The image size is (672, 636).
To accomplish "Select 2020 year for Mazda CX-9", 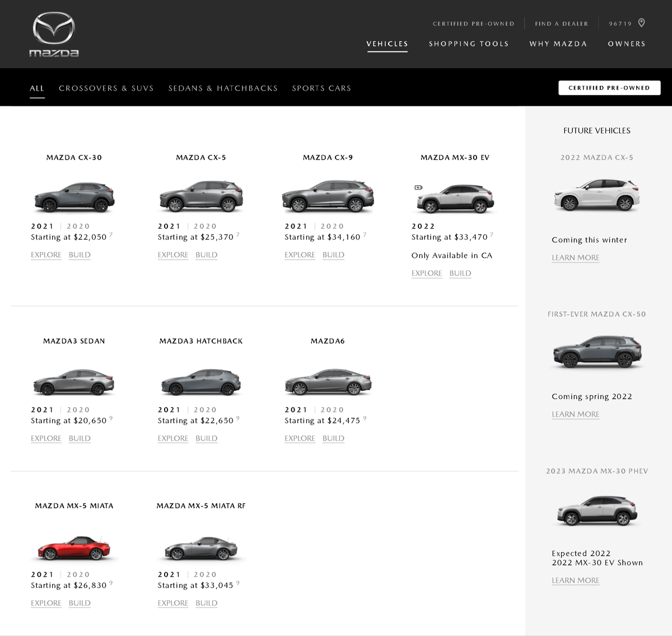I will [332, 226].
